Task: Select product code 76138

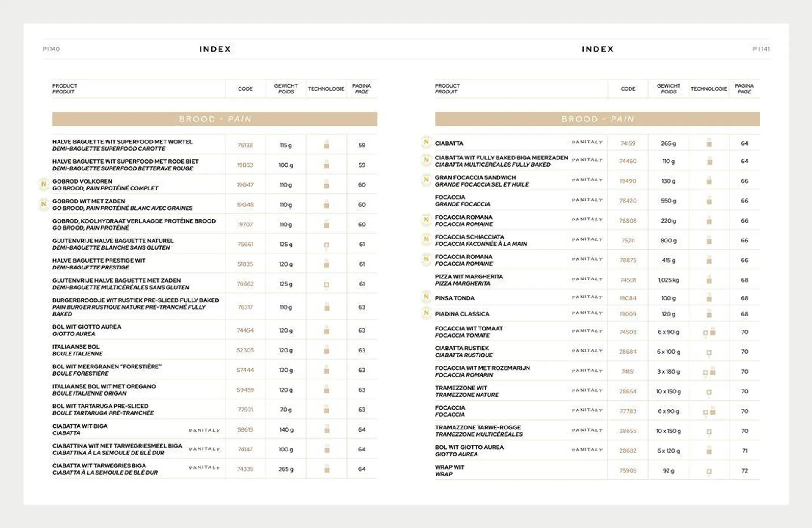Action: pyautogui.click(x=245, y=145)
